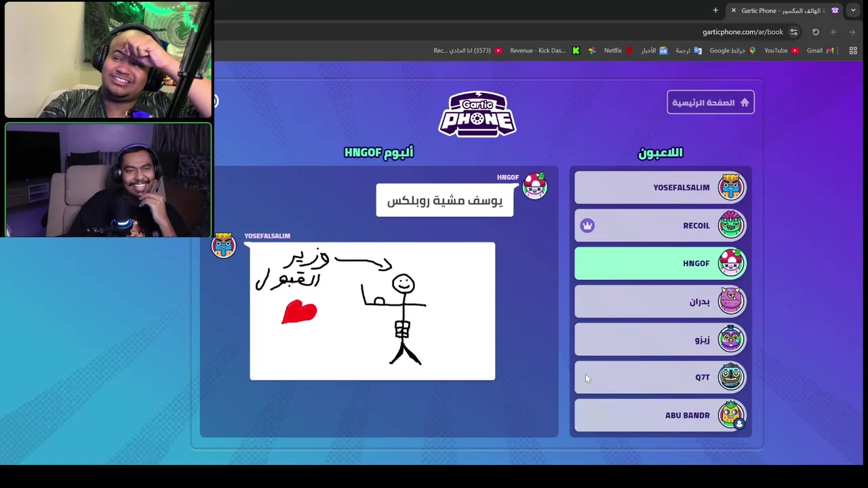This screenshot has width=868, height=488.
Task: Open the green Kick bookmark icon
Action: pos(576,50)
